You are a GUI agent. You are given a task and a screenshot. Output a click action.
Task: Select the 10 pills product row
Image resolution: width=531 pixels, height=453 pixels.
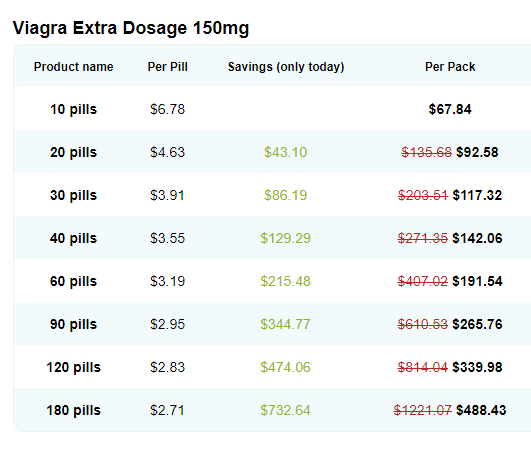coord(272,109)
